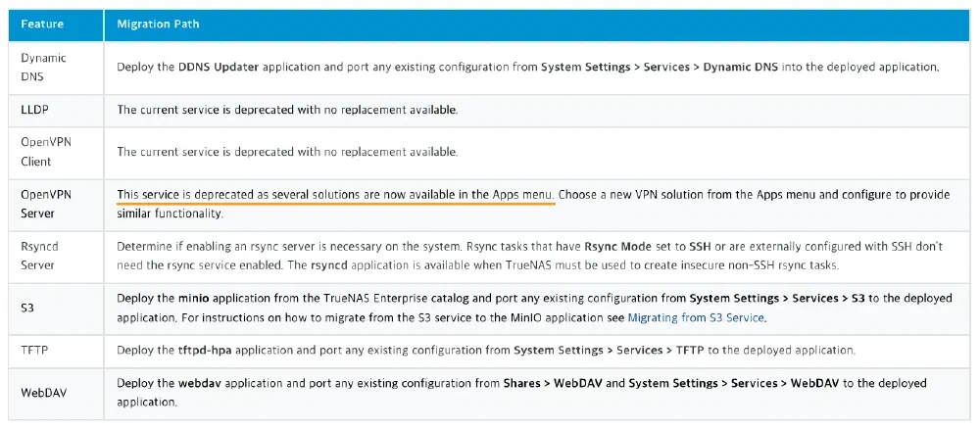The image size is (980, 429).
Task: Click the underlined OpenVPN Server deprecation sentence
Action: [335, 195]
